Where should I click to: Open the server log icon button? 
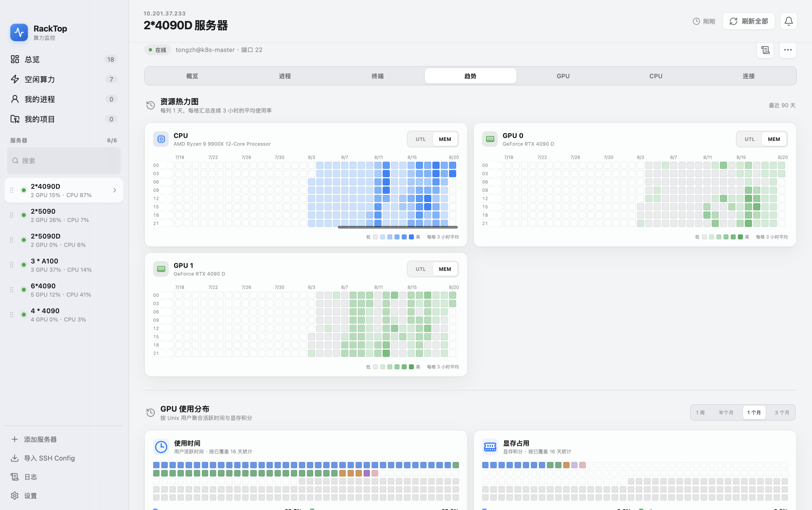(765, 50)
